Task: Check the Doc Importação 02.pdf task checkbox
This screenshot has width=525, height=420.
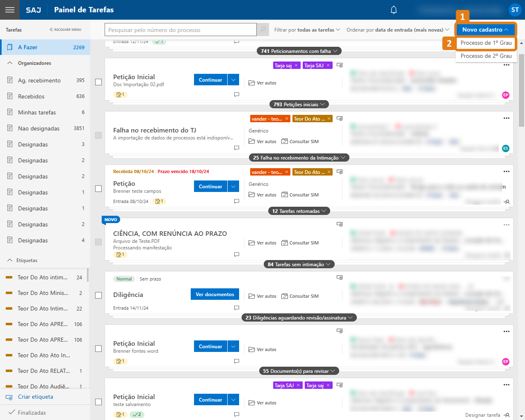Action: (x=98, y=82)
